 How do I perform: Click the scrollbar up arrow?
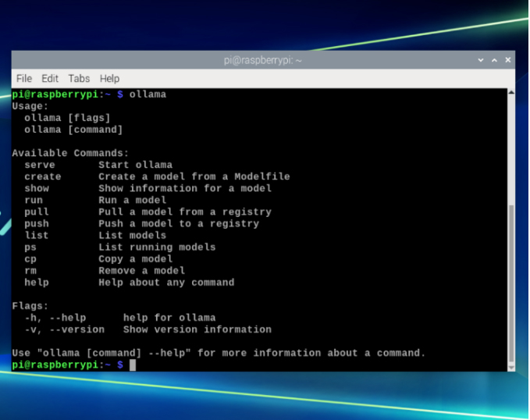(511, 92)
